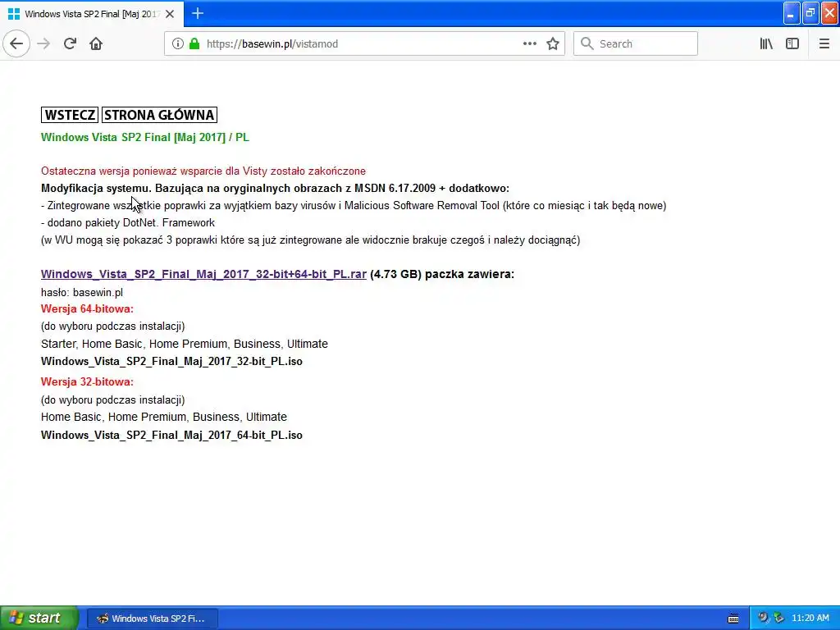
Task: Select the Windows Vista SP2 Final tab
Action: click(x=92, y=14)
